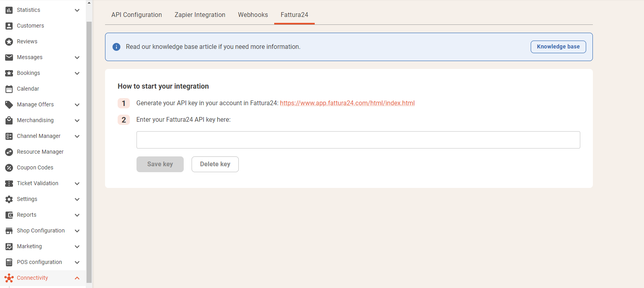The image size is (644, 288).
Task: Click the Messages envelope icon
Action: coord(9,58)
